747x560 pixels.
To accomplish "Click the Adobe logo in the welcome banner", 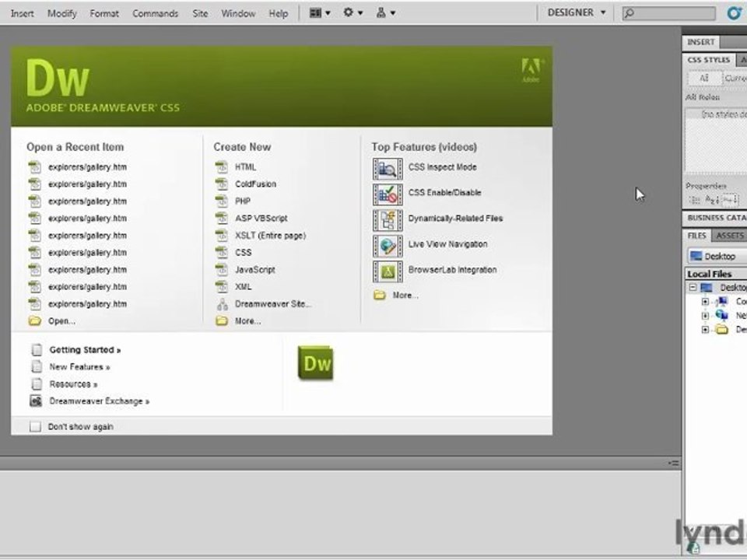I will (x=531, y=71).
